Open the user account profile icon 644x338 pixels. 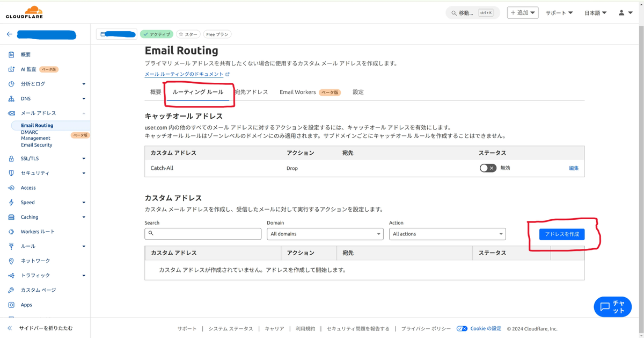coord(621,13)
